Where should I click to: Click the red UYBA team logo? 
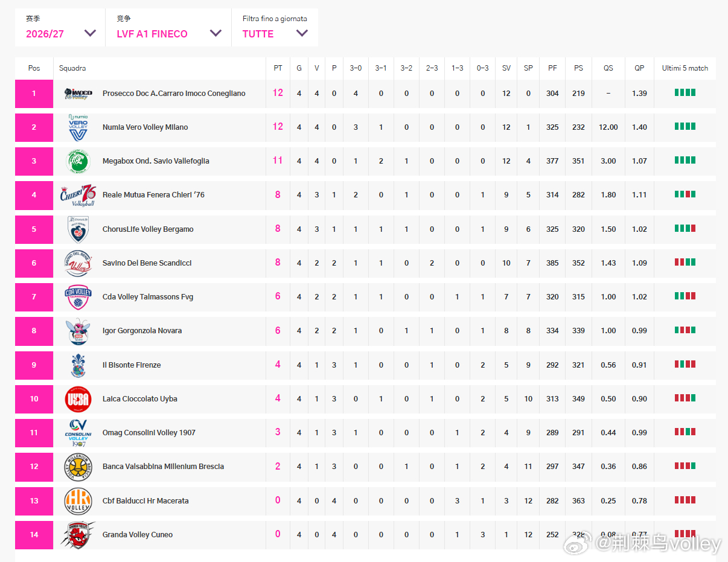[x=78, y=399]
